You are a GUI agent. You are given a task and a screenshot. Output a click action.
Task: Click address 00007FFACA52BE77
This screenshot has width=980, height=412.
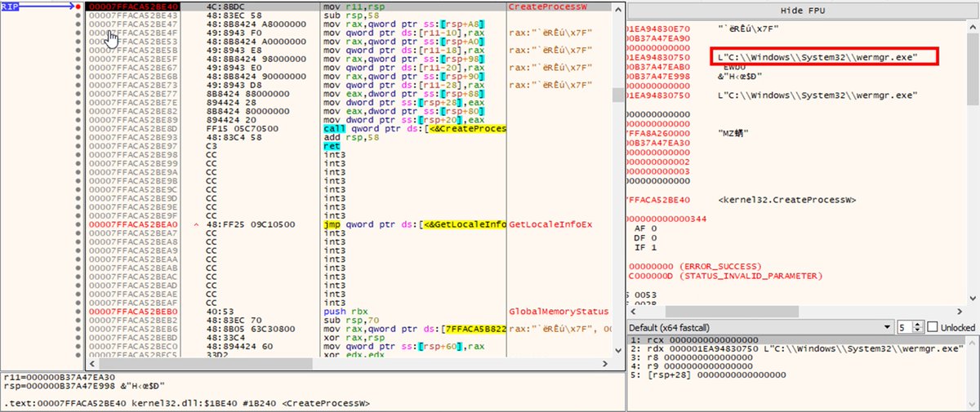tap(132, 94)
